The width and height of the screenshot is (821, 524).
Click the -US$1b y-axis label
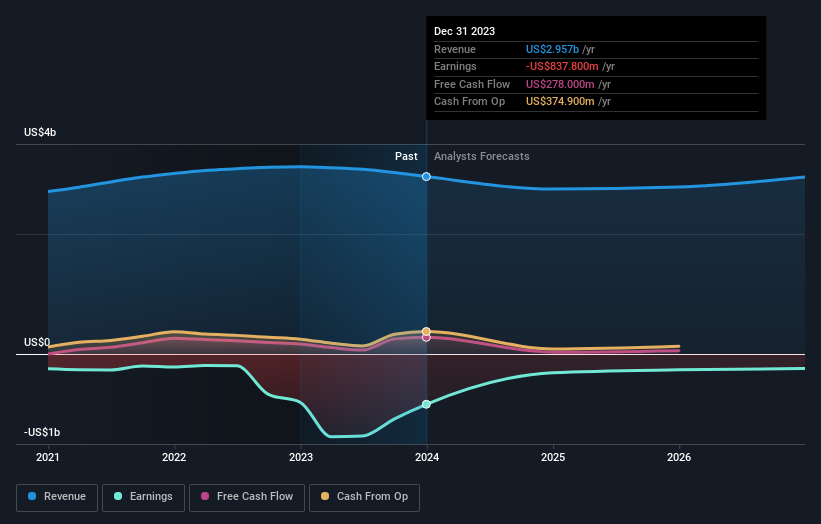(x=42, y=432)
